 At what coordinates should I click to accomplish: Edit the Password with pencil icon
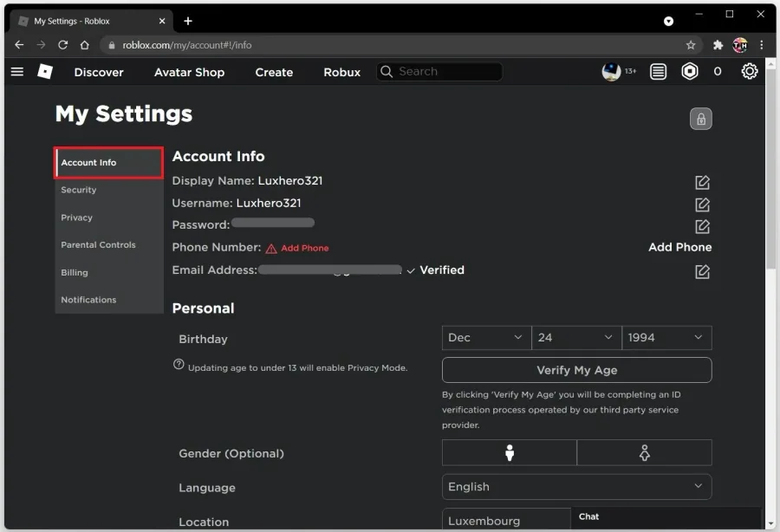click(x=702, y=227)
